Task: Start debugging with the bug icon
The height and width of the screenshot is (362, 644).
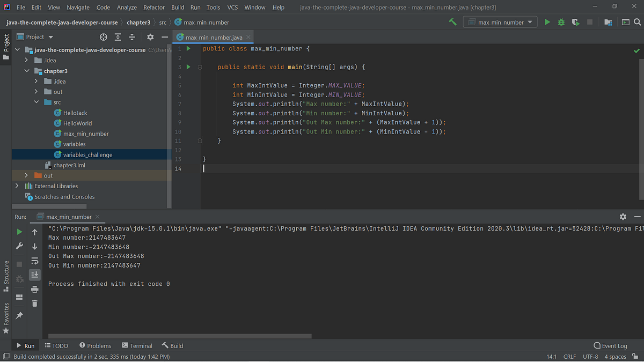Action: point(561,22)
